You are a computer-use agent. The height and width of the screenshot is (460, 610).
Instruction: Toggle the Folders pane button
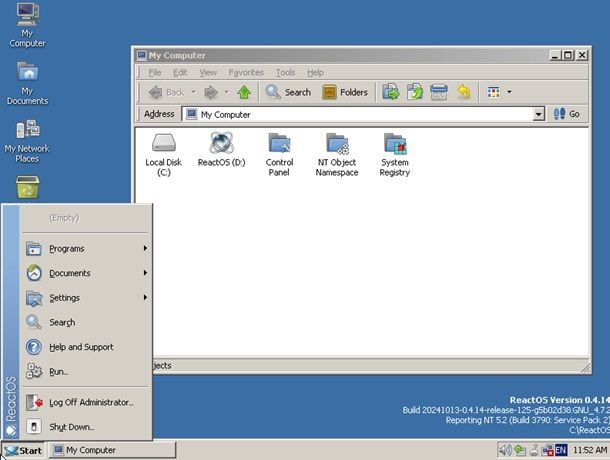point(345,92)
